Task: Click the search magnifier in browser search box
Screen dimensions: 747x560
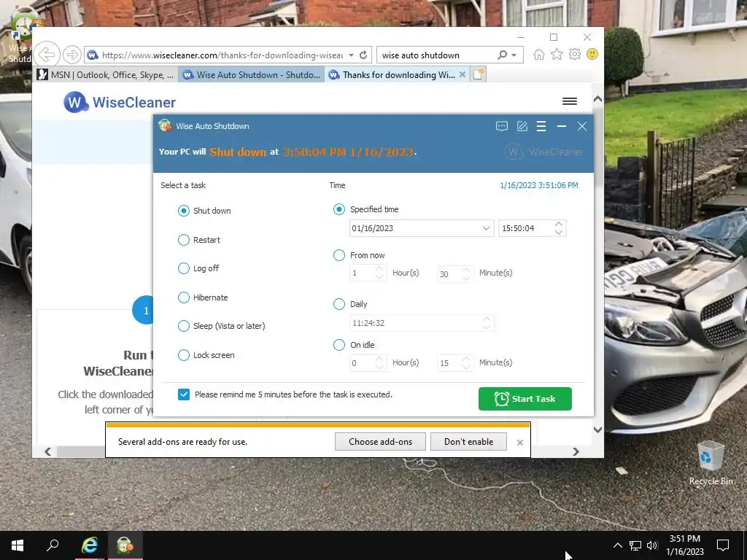Action: (x=502, y=55)
